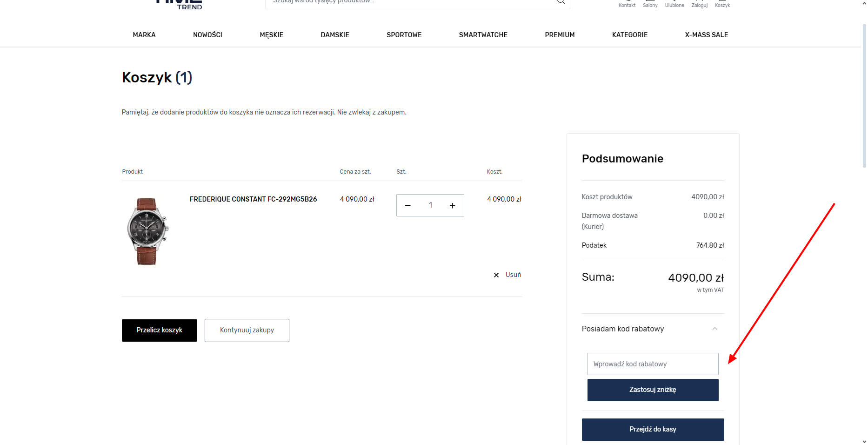Collapse the Posiadam kod rabatowy section
Viewport: 868px width, 445px height.
[715, 329]
